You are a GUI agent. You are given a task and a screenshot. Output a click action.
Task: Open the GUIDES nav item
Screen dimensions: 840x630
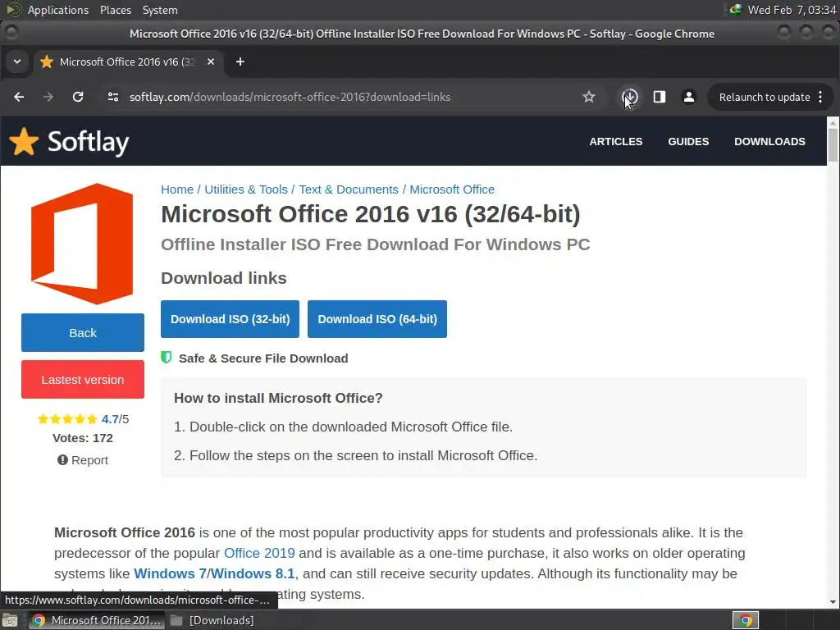(x=688, y=141)
